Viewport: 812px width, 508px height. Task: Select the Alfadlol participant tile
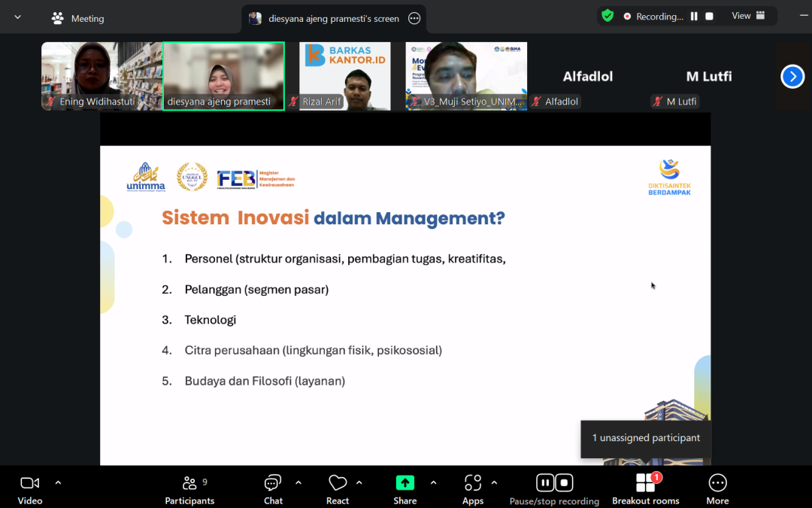pos(588,76)
